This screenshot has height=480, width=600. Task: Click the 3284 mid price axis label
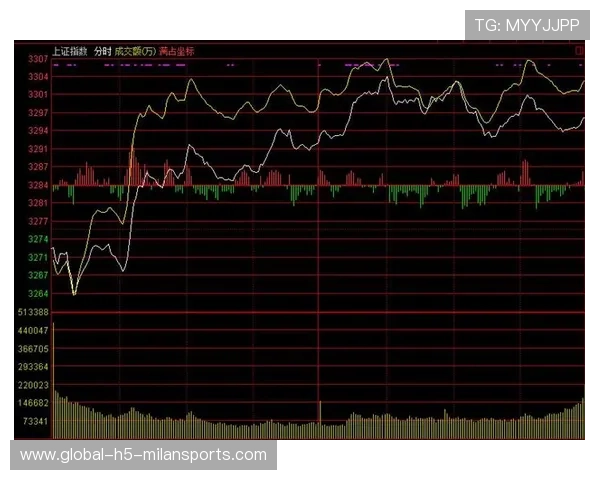[x=38, y=185]
